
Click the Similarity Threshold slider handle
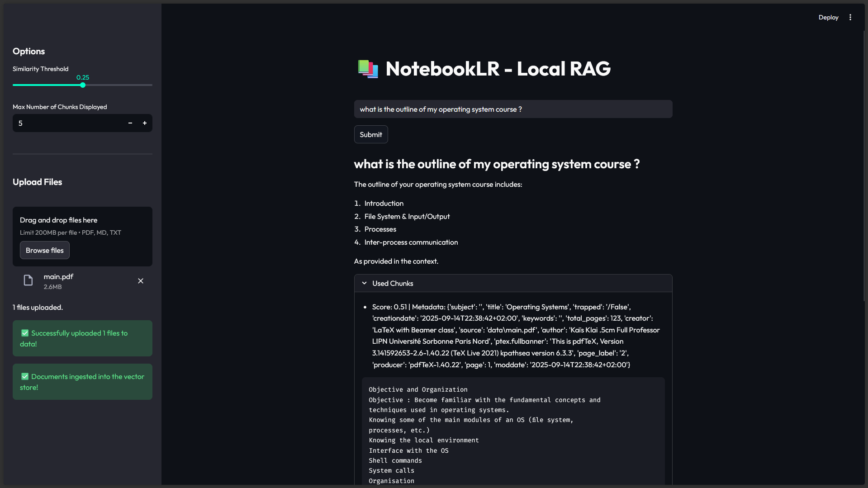point(82,85)
